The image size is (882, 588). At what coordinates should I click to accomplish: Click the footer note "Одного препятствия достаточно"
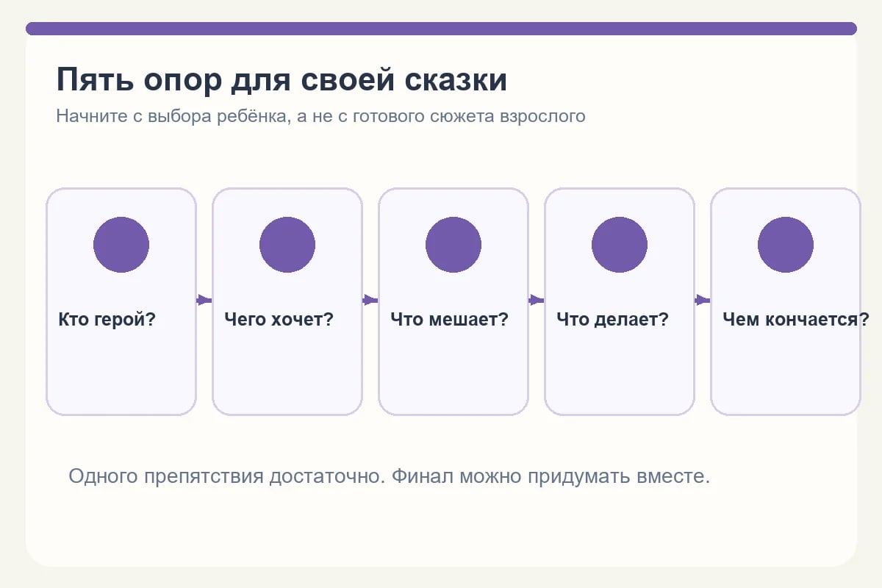[390, 476]
